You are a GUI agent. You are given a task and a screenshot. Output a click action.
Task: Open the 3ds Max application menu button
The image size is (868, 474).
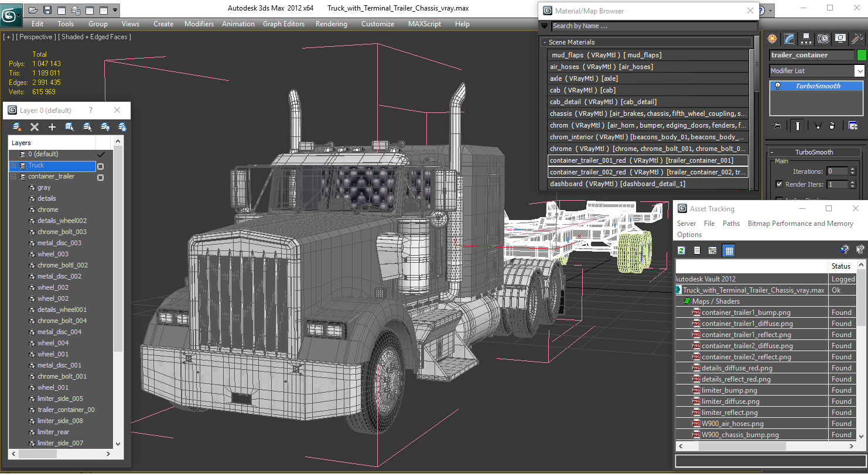coord(11,15)
